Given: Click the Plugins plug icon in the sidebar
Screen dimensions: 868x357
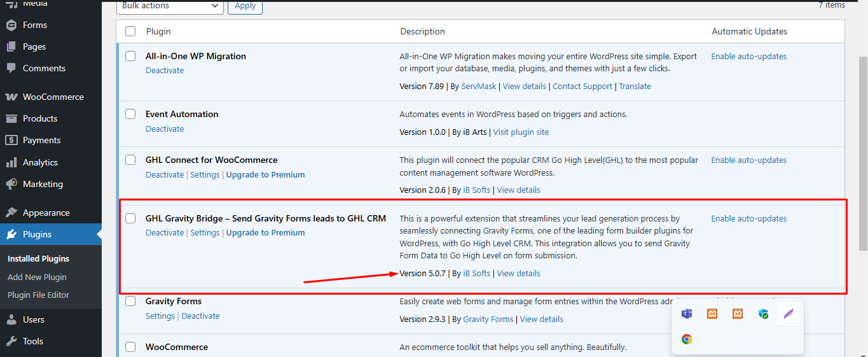Looking at the screenshot, I should 11,234.
